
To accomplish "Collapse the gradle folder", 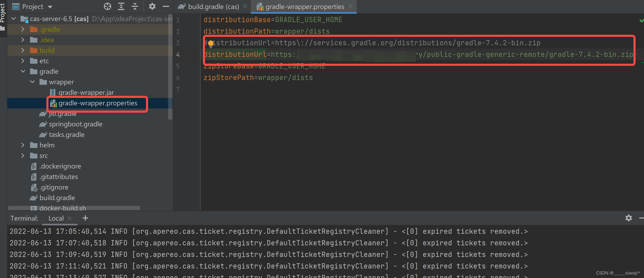I will (x=23, y=71).
